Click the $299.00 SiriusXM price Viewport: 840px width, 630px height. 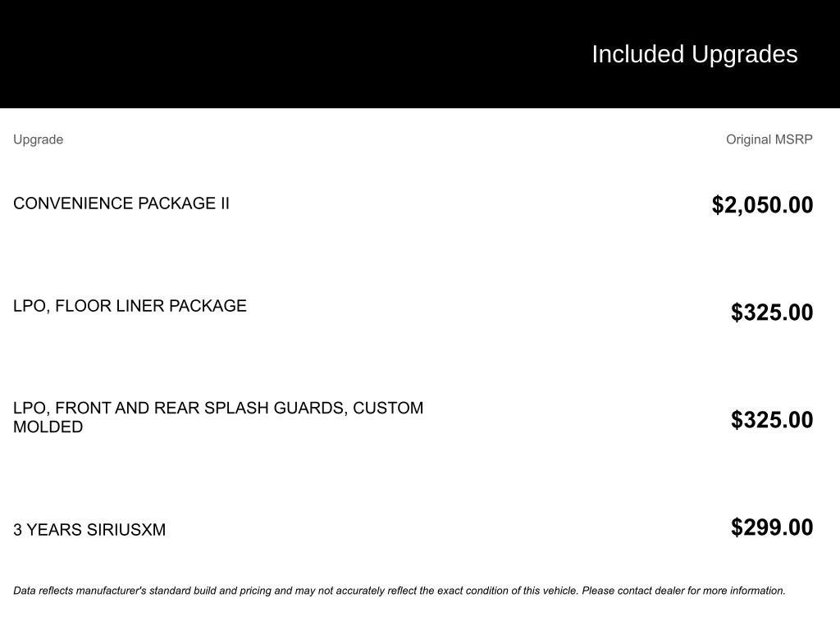[x=772, y=527]
